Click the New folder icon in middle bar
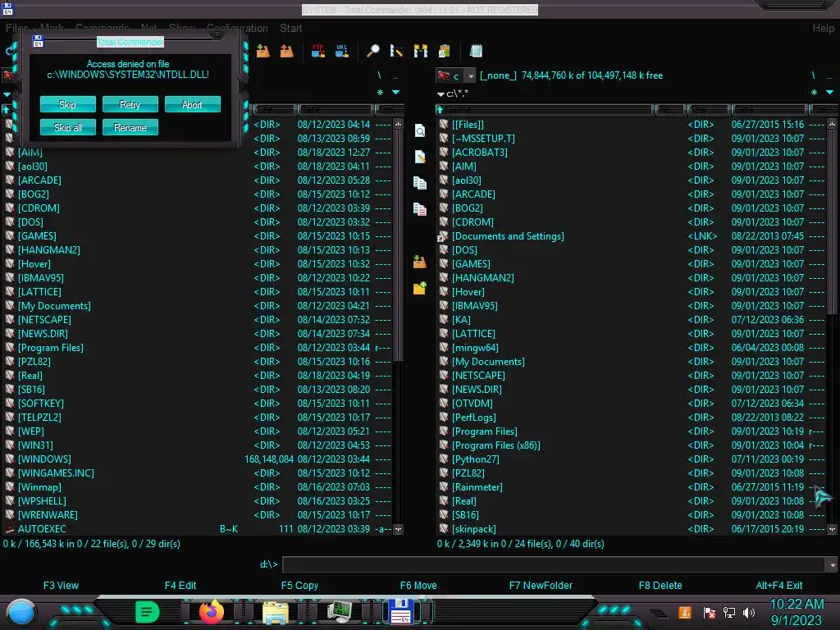The width and height of the screenshot is (840, 630). [420, 288]
